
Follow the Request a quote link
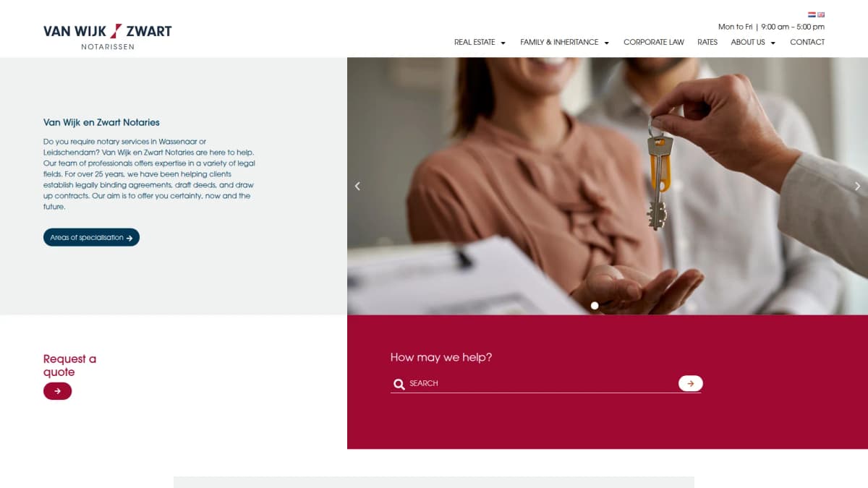(x=69, y=365)
